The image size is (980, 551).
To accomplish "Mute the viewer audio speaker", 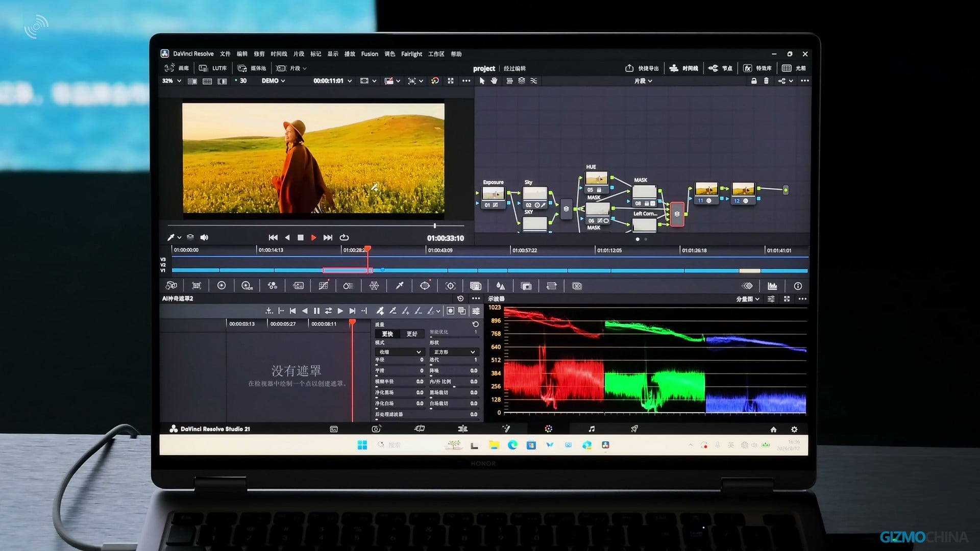I will 204,237.
